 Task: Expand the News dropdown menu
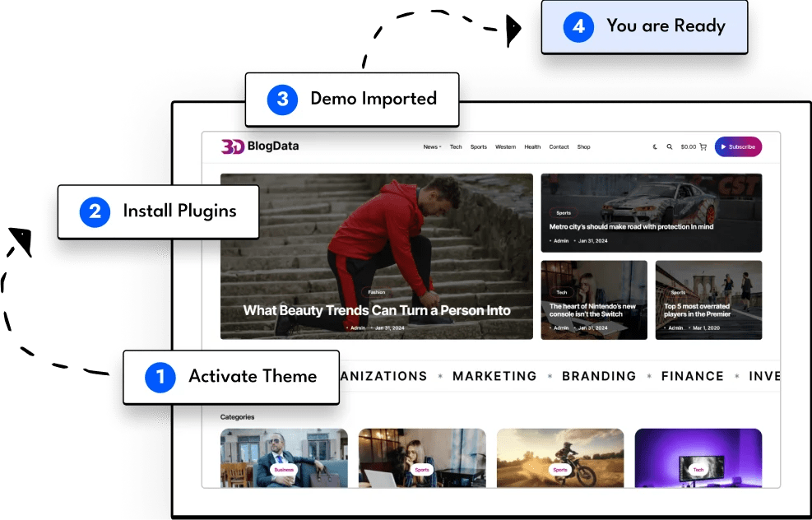pos(432,147)
